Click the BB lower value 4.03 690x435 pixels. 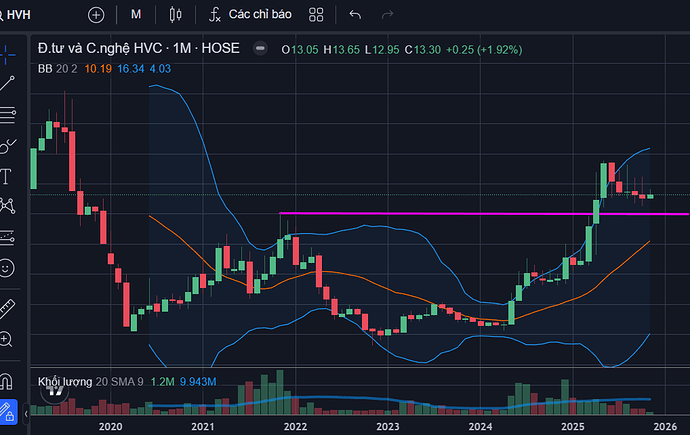tap(160, 69)
